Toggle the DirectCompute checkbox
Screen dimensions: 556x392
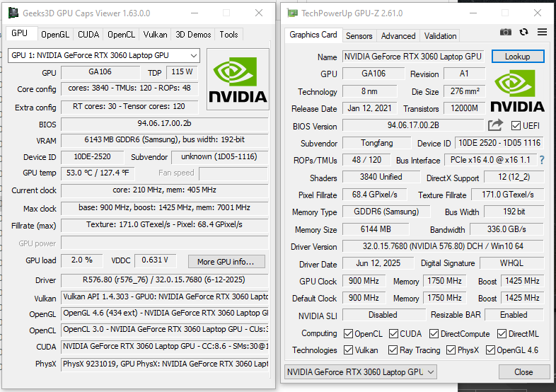(x=434, y=334)
